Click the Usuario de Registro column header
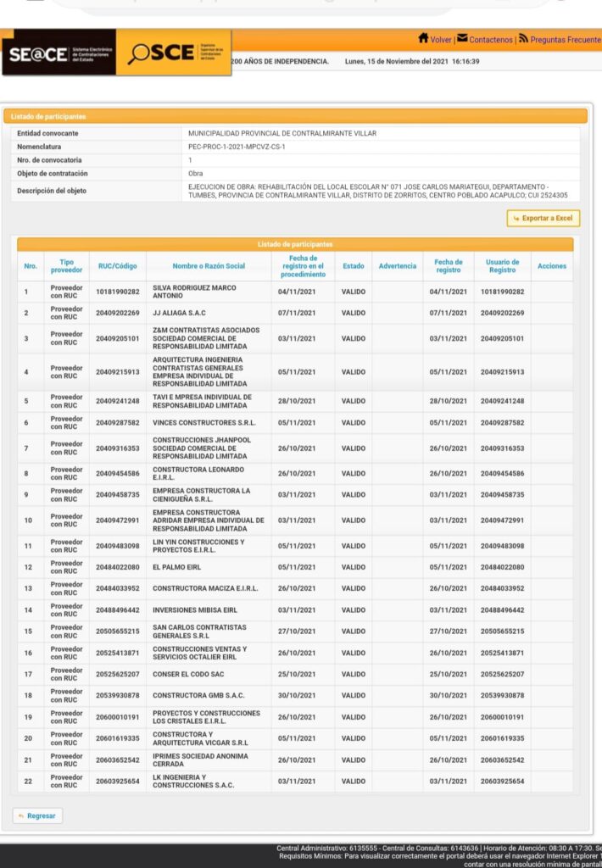 [502, 266]
